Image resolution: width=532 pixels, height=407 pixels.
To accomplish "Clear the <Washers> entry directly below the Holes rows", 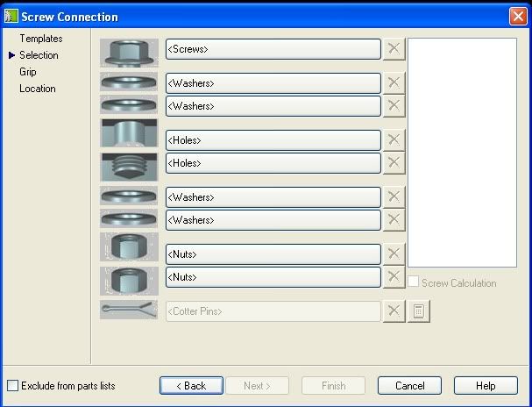I will pyautogui.click(x=394, y=196).
